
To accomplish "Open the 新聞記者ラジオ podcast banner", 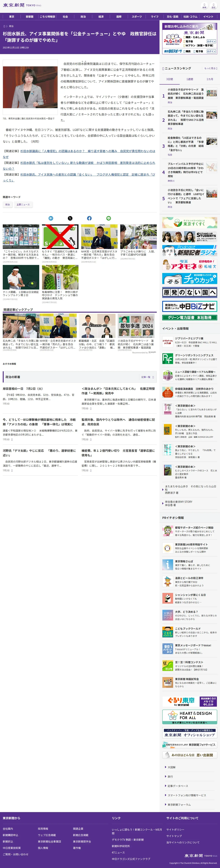I will pos(190,251).
